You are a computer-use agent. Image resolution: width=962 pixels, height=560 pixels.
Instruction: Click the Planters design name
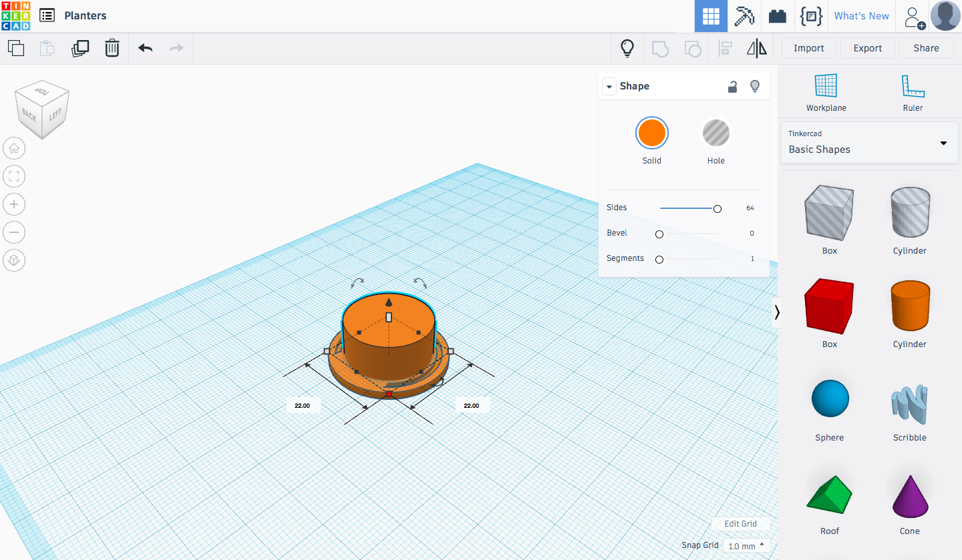pyautogui.click(x=86, y=15)
